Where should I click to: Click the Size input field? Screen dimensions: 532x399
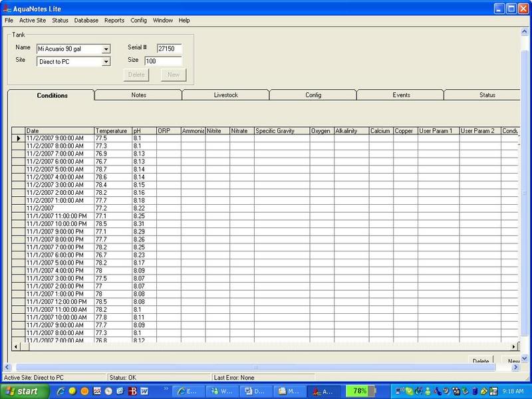tap(163, 61)
